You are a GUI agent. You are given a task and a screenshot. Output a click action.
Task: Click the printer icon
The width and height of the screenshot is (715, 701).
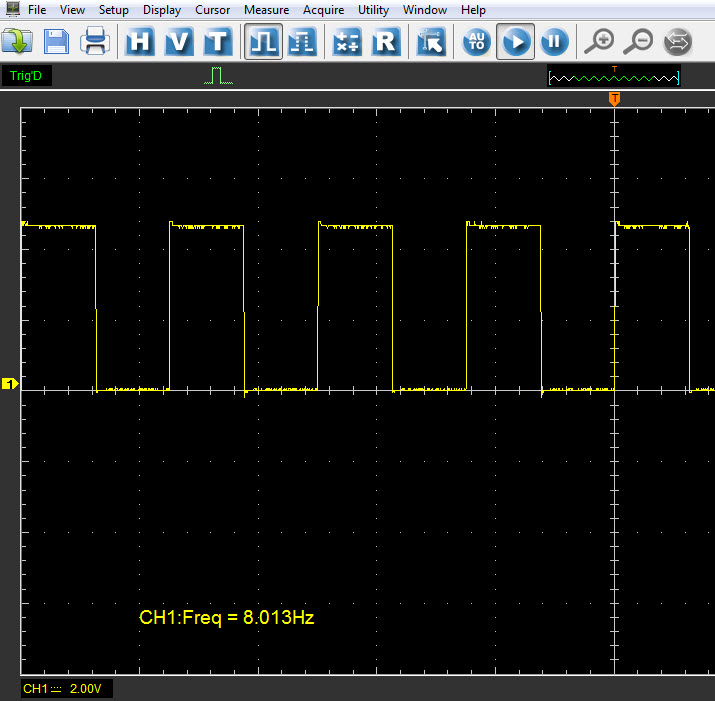(x=95, y=42)
